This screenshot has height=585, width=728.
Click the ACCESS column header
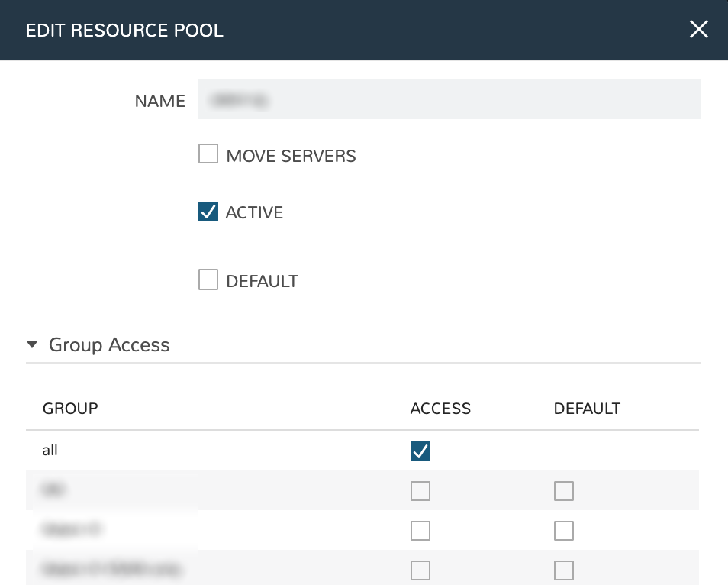(440, 409)
